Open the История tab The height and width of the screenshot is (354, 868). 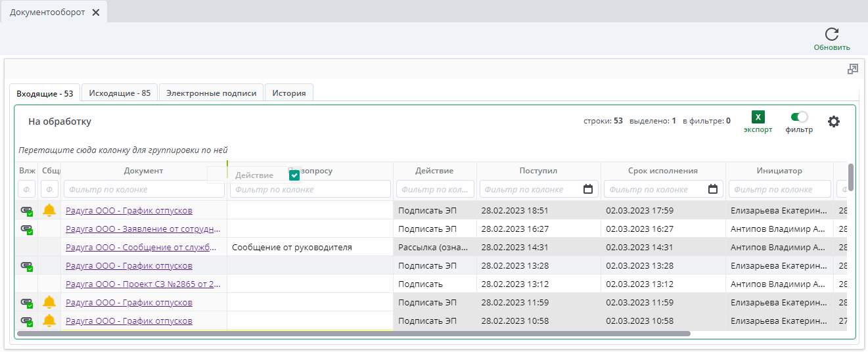click(289, 93)
